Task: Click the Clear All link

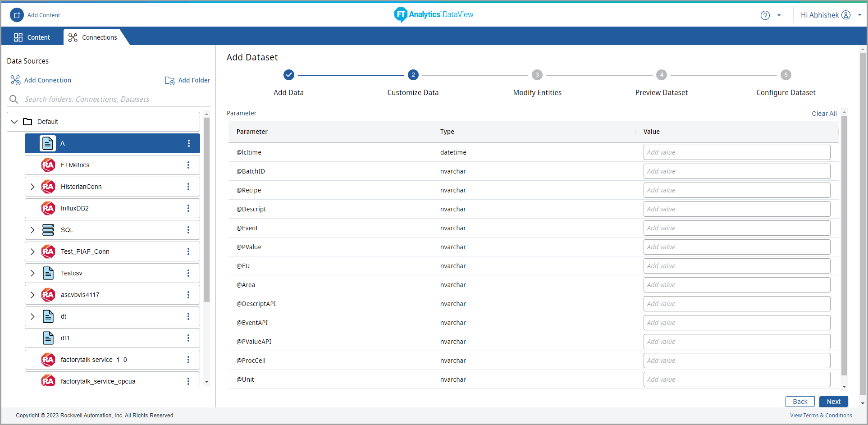Action: point(824,114)
